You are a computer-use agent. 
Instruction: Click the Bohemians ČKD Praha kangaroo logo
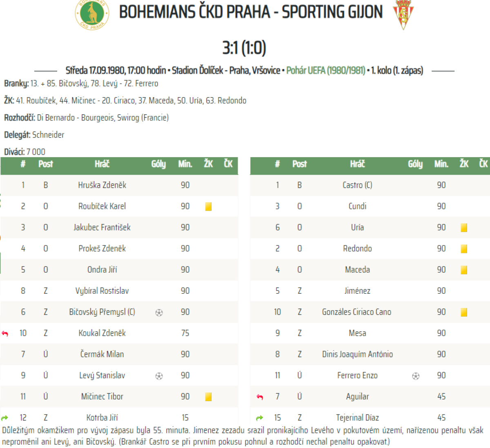click(x=92, y=14)
